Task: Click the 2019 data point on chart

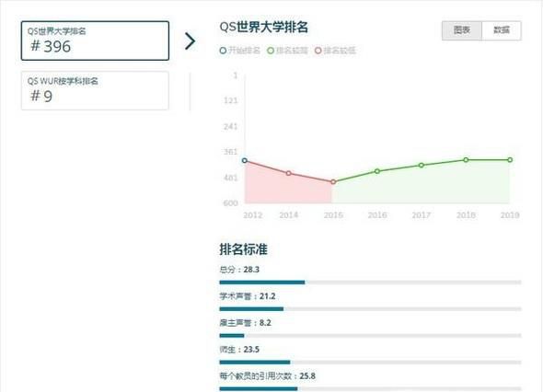Action: tap(510, 159)
